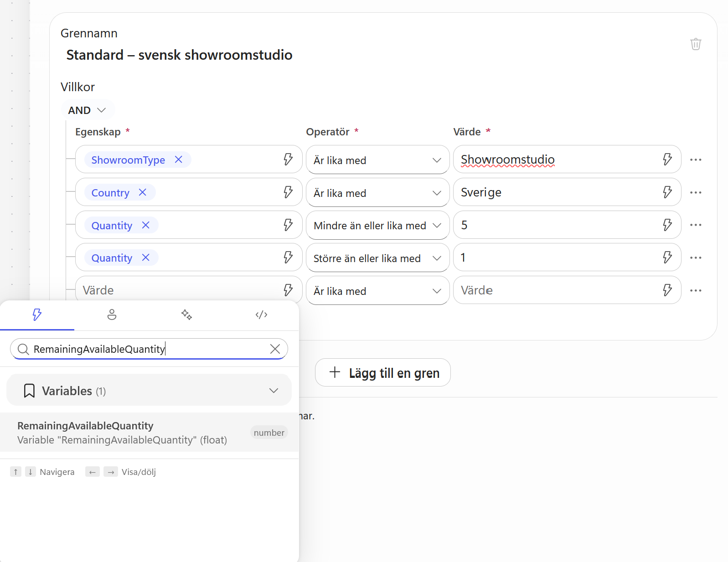Open more options for the Quantity ≥ 1 row
Screen dimensions: 728x562
(696, 258)
